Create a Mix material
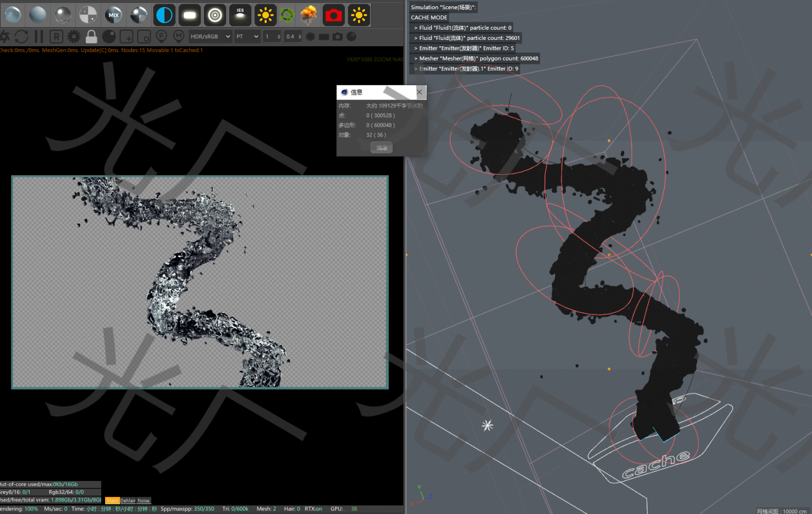The height and width of the screenshot is (514, 812). [114, 14]
